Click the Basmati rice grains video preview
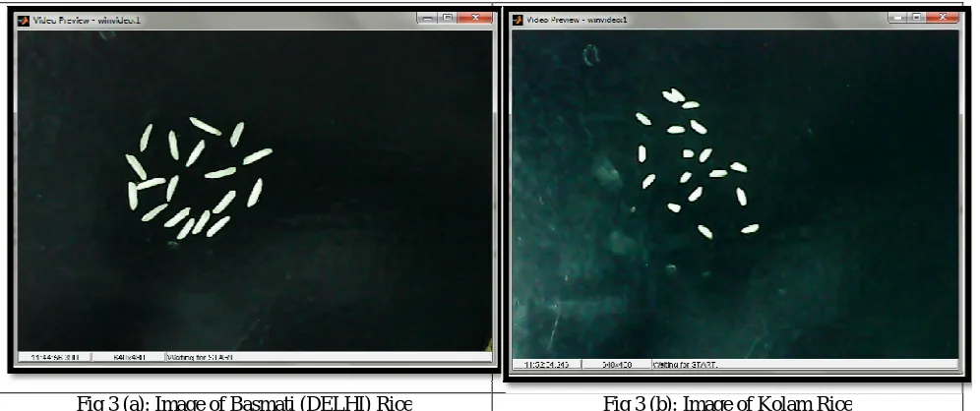The height and width of the screenshot is (411, 980). coord(255,191)
